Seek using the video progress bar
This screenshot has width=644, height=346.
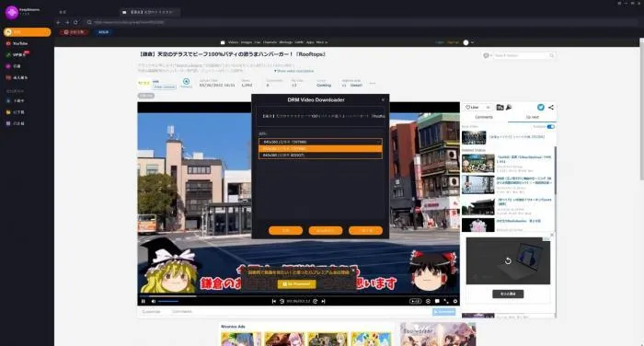point(299,295)
